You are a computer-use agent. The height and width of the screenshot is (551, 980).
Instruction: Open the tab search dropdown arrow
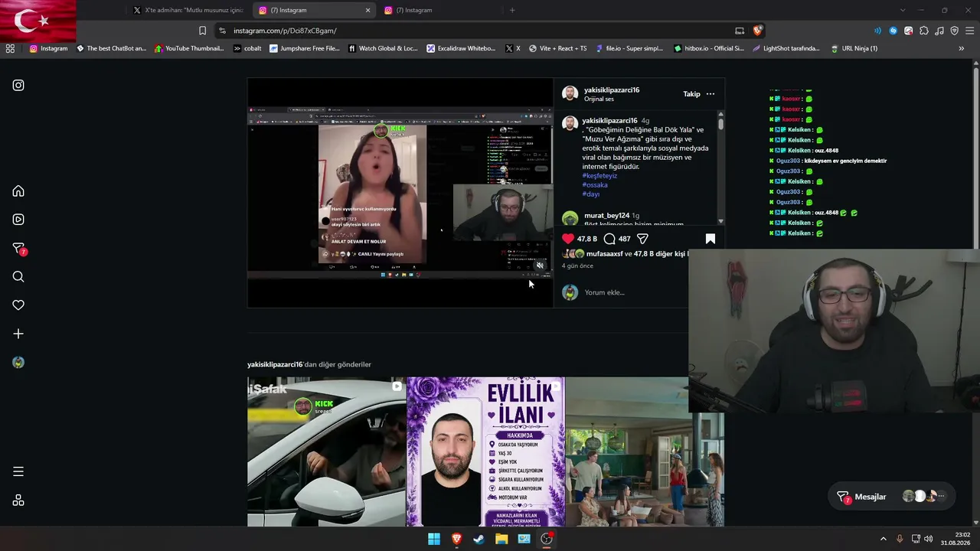point(902,10)
